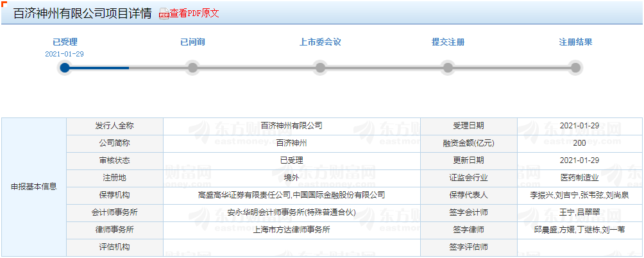Click the 证监会行业 label cell

tap(469, 178)
